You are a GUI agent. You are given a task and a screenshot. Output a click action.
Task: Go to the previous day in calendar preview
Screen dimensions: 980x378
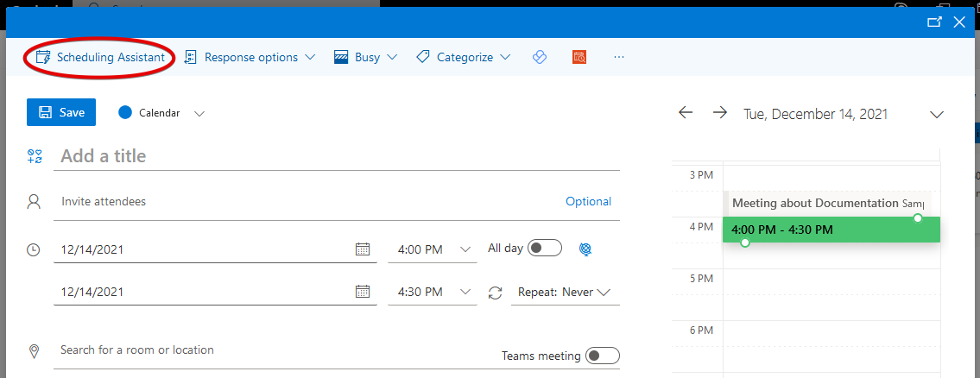click(x=686, y=113)
